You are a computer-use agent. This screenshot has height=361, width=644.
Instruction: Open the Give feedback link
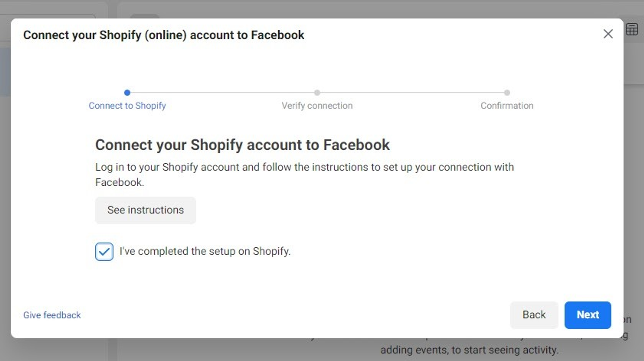(52, 315)
